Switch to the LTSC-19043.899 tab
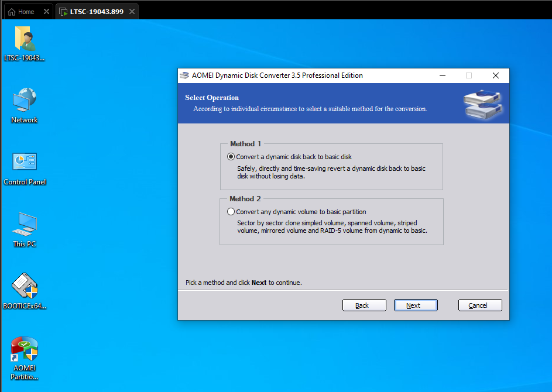 97,12
